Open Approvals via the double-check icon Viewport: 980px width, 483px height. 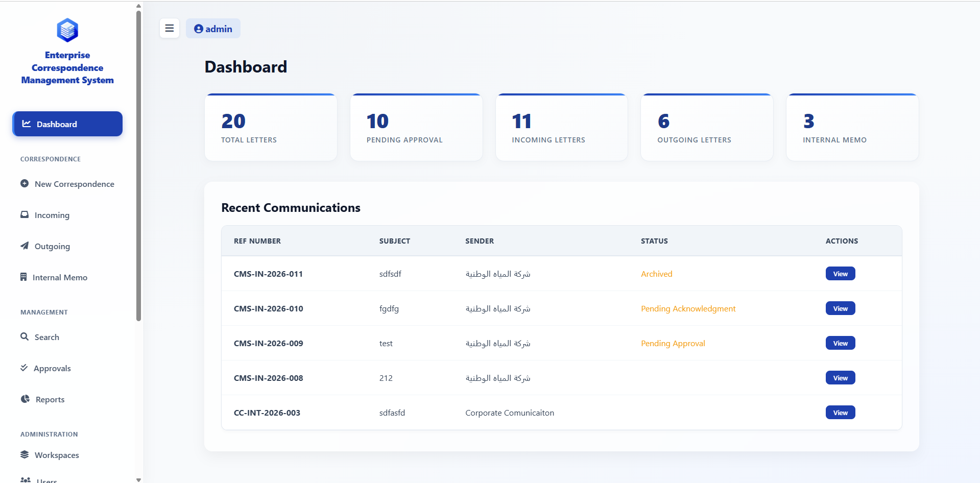(25, 368)
